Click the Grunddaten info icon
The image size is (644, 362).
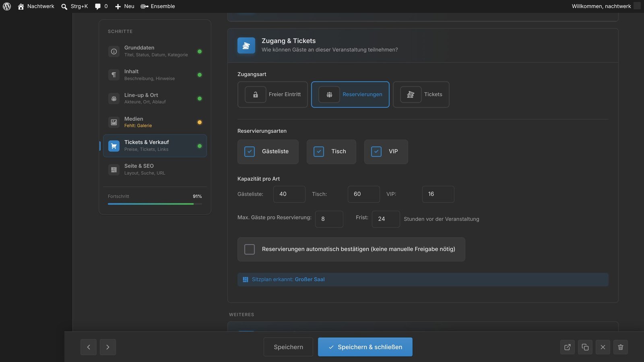coord(114,51)
